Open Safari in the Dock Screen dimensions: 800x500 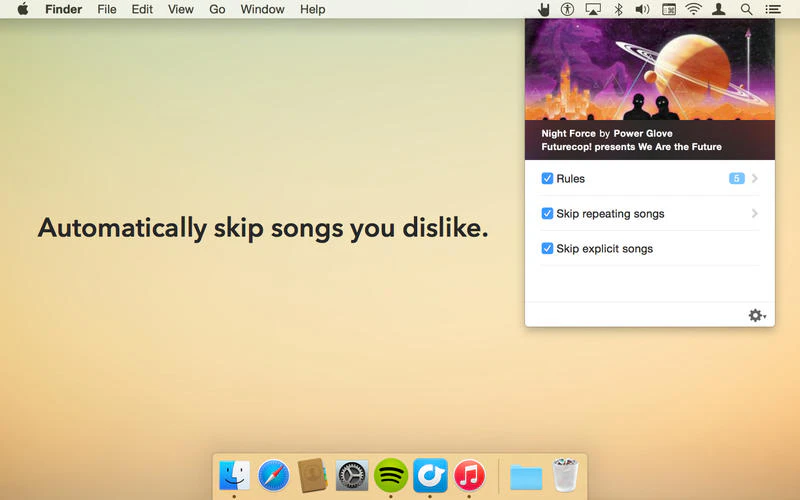pos(273,476)
